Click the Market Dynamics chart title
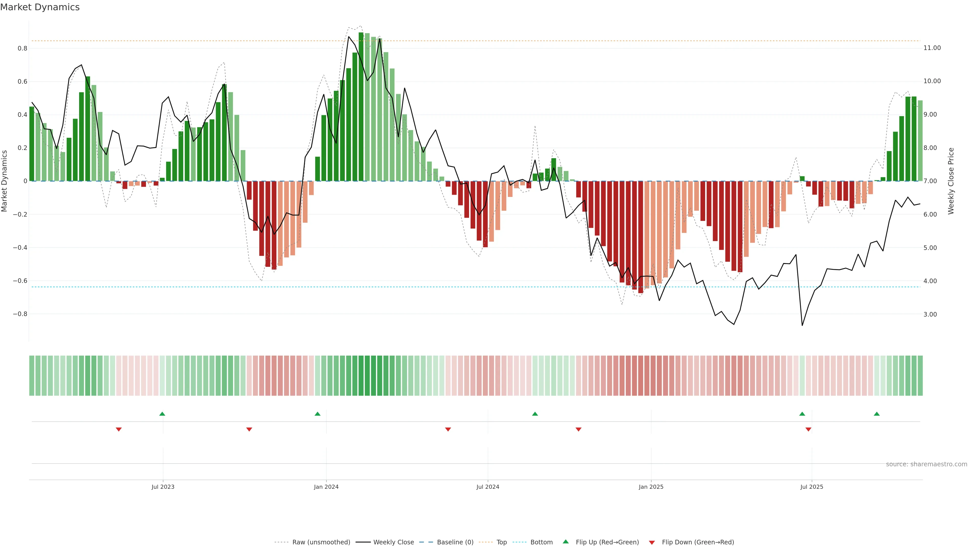Image resolution: width=980 pixels, height=551 pixels. point(40,7)
